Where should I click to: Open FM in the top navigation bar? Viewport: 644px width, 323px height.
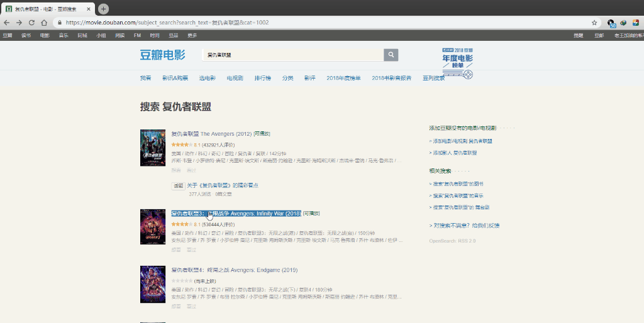pyautogui.click(x=137, y=35)
